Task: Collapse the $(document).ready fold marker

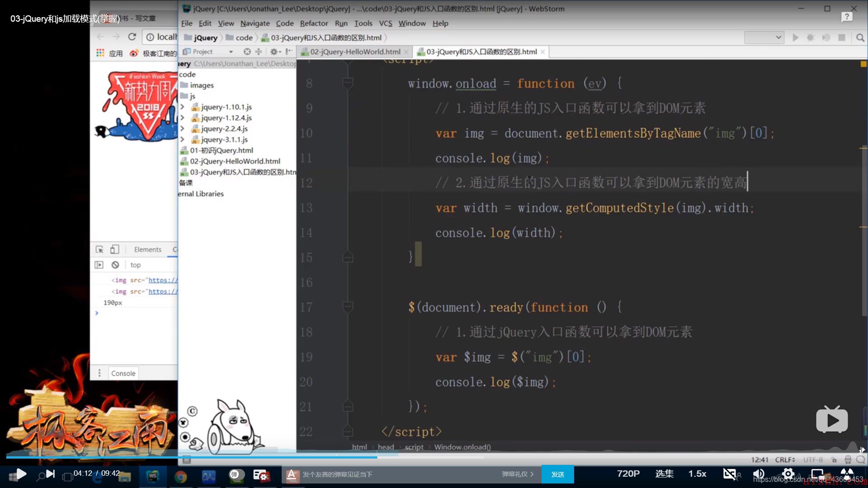Action: click(348, 307)
